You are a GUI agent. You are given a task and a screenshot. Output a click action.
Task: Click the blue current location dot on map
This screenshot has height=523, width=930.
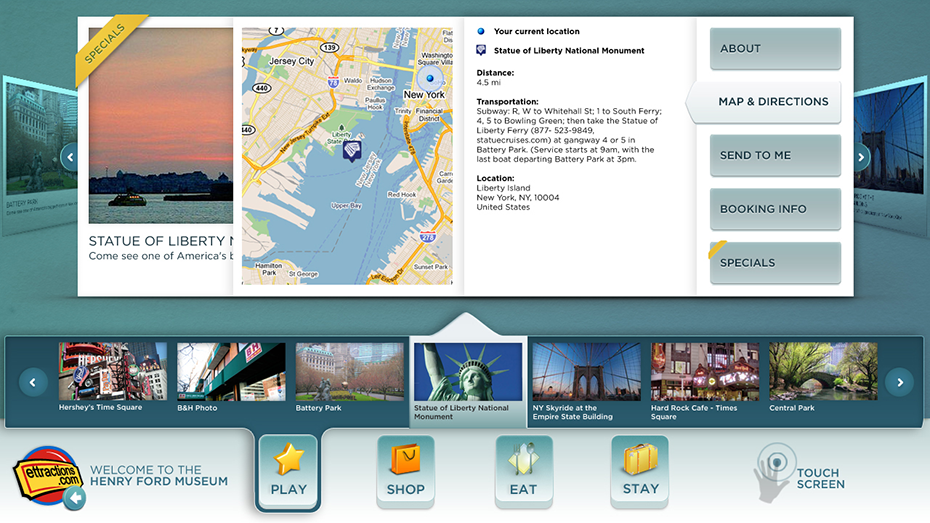[x=430, y=78]
